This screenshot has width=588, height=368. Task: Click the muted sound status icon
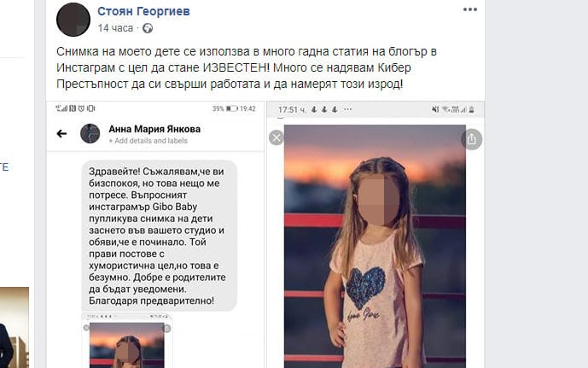[x=435, y=109]
